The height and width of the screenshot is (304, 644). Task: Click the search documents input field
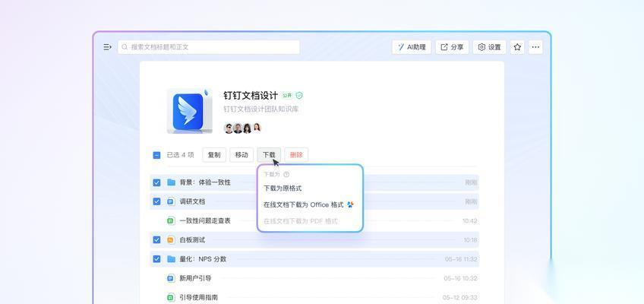pyautogui.click(x=209, y=47)
